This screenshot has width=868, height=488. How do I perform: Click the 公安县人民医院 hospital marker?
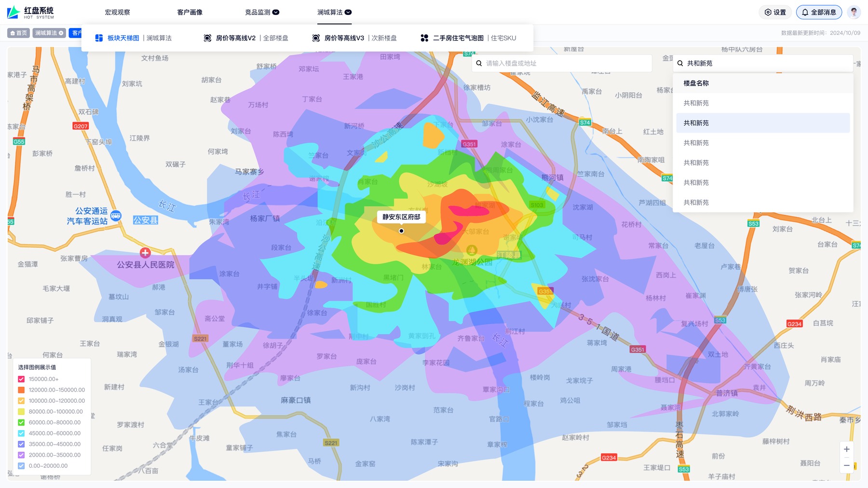pos(145,253)
